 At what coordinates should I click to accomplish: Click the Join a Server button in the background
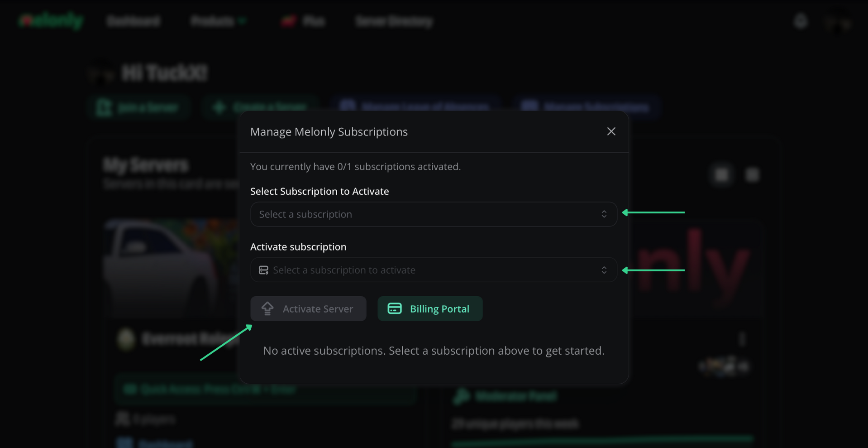[138, 107]
